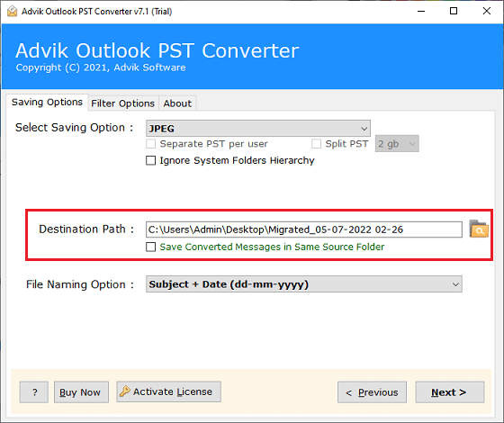Minimize the Advik converter window
504x423 pixels.
point(421,11)
